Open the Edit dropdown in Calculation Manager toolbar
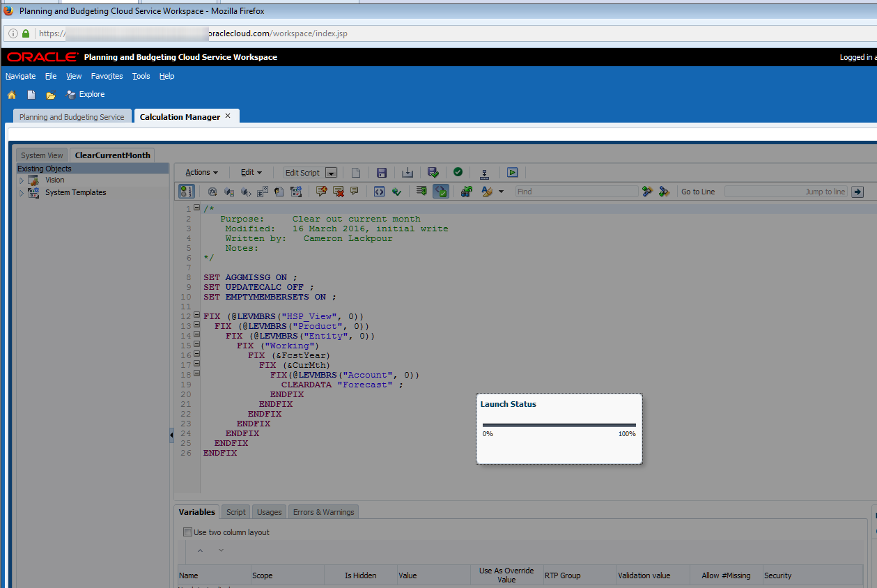Image resolution: width=877 pixels, height=588 pixels. (251, 172)
